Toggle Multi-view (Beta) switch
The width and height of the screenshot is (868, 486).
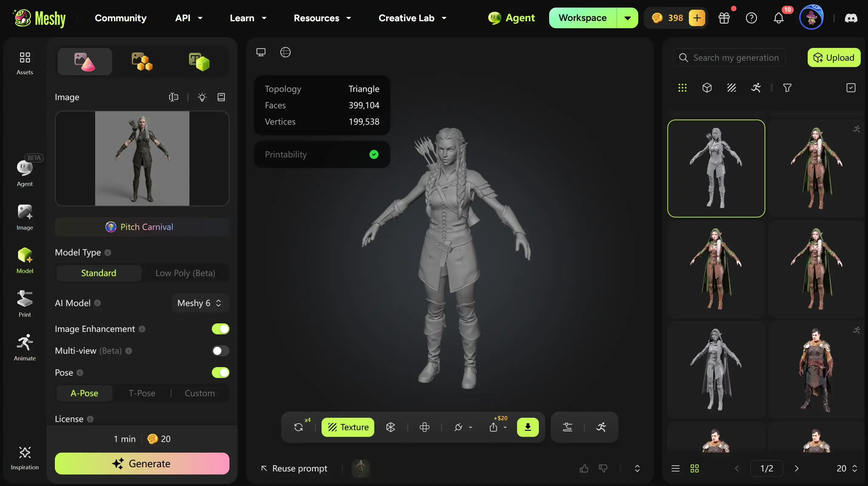[x=220, y=351]
